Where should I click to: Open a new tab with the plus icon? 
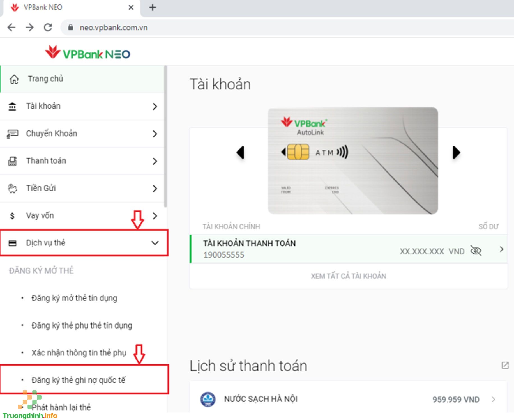point(153,8)
